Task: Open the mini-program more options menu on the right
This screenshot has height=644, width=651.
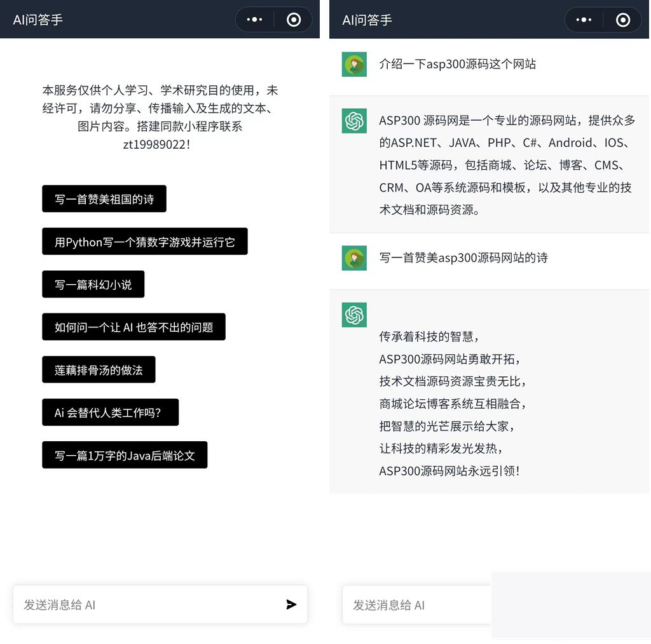Action: tap(583, 20)
